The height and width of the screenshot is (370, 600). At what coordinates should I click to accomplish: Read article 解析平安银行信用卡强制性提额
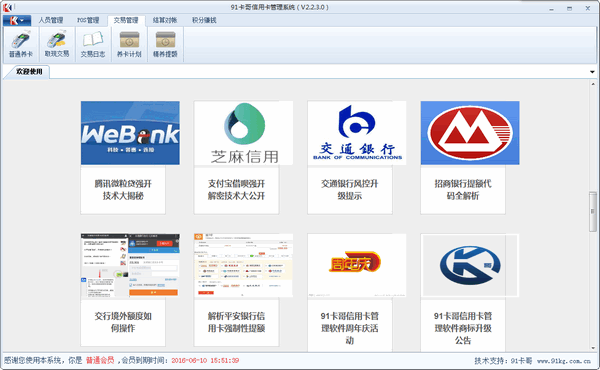pyautogui.click(x=236, y=322)
